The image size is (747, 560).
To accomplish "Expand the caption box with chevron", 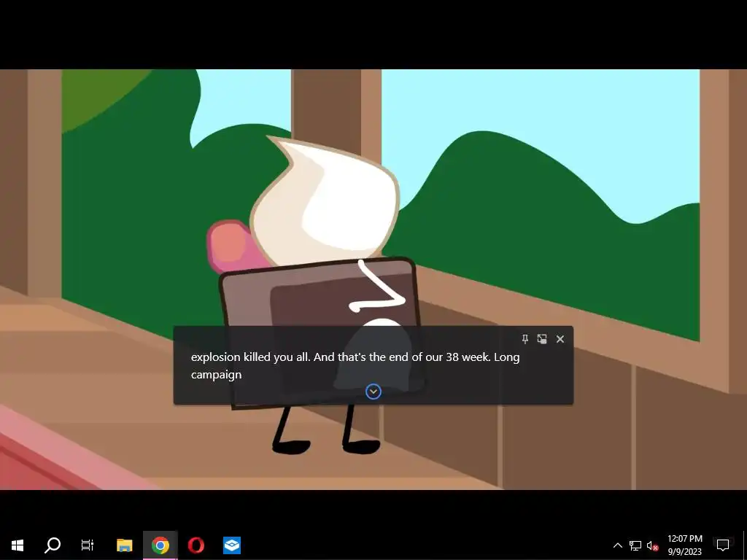I will [373, 392].
